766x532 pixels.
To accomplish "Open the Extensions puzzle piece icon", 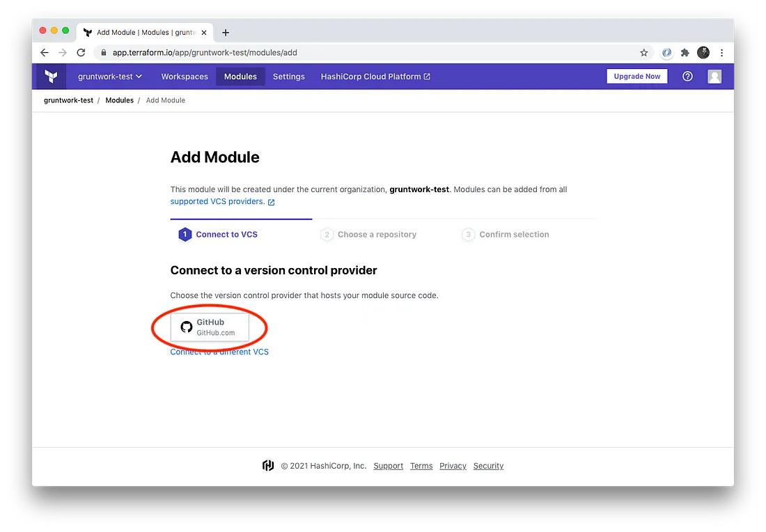I will 685,52.
